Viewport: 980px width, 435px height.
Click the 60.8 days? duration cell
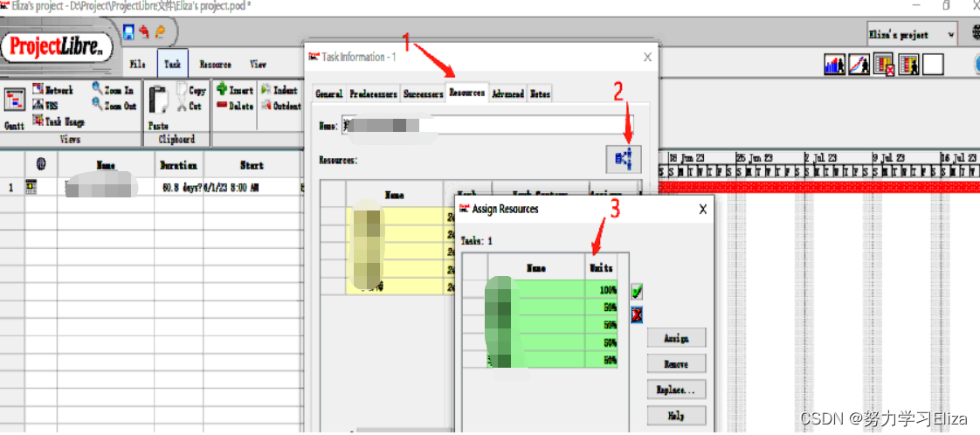coord(179,187)
